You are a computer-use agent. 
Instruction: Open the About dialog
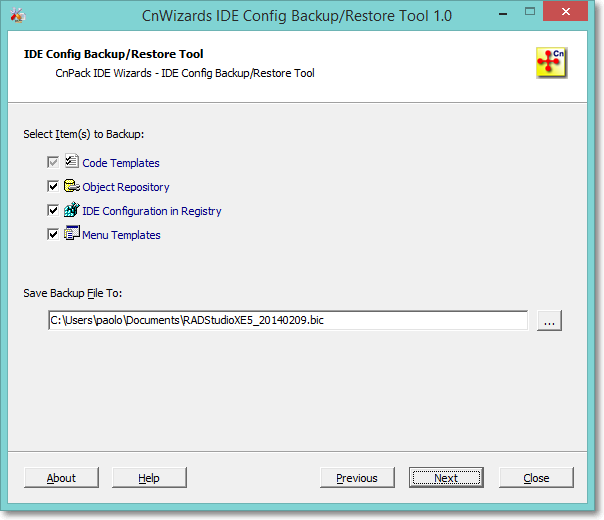click(61, 478)
